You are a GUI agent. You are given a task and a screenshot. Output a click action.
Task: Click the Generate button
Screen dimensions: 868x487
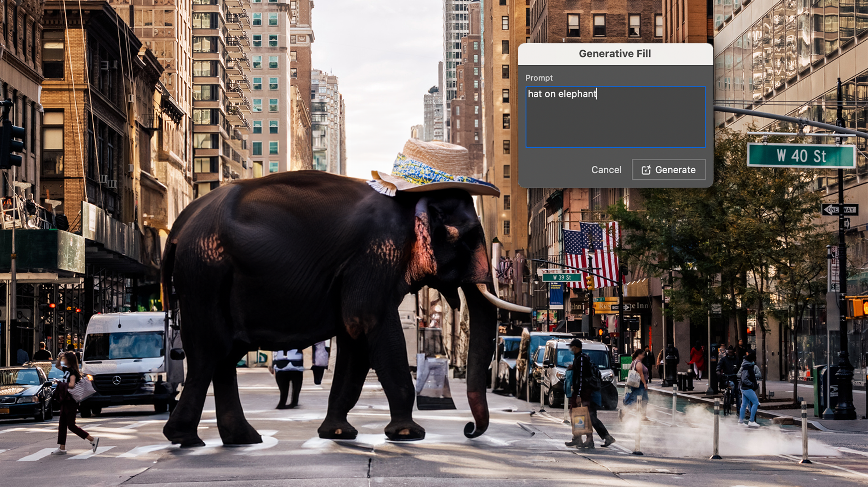pyautogui.click(x=669, y=170)
